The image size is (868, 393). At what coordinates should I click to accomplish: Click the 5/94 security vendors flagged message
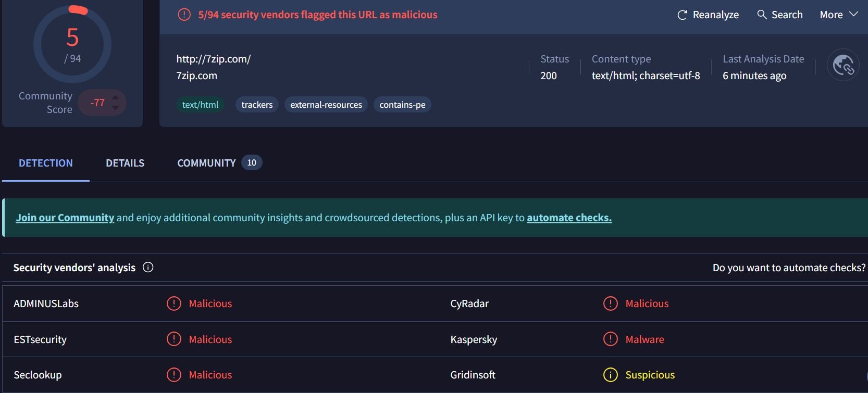317,15
